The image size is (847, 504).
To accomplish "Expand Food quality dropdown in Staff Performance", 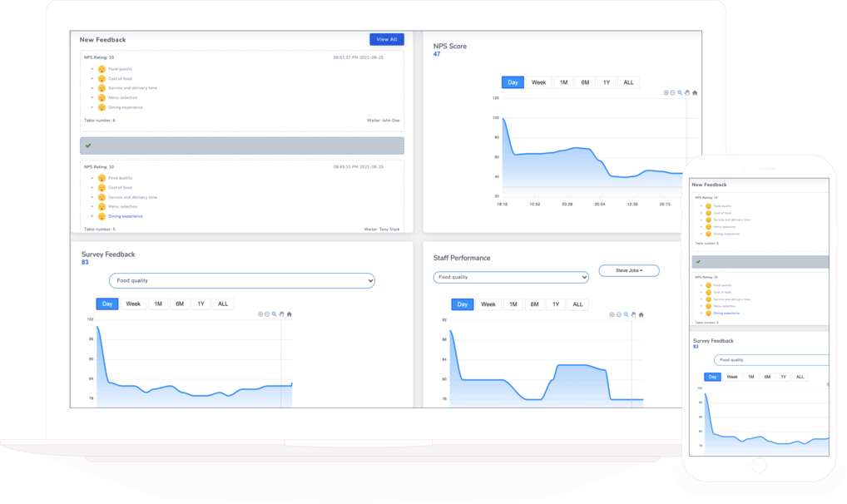I will pos(511,277).
